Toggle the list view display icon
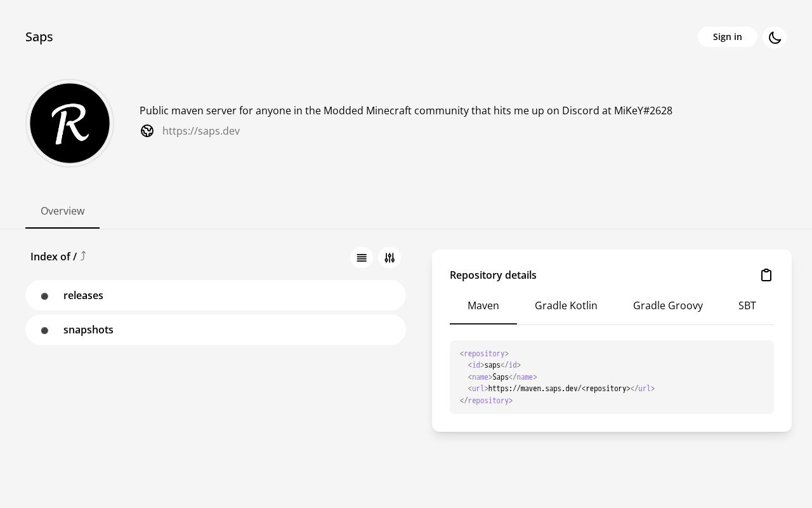The image size is (812, 508). coord(362,258)
